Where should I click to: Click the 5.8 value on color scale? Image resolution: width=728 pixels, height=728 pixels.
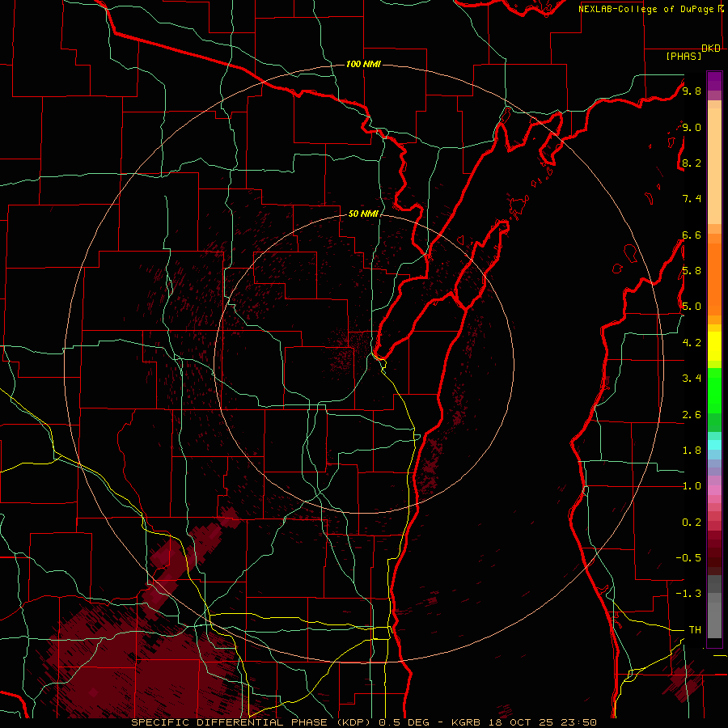(692, 271)
